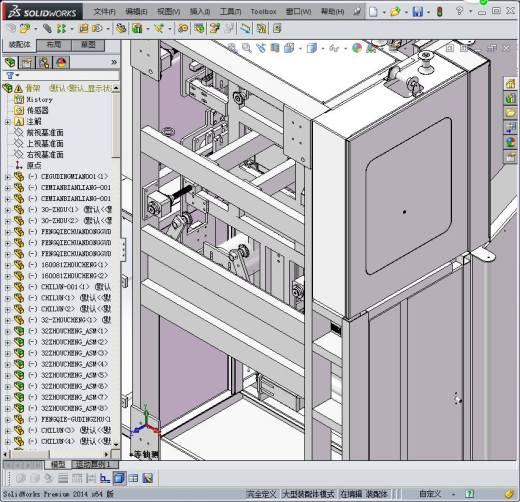Click the Hide/Show Items glasses icon
This screenshot has width=520, height=502.
pos(334,48)
